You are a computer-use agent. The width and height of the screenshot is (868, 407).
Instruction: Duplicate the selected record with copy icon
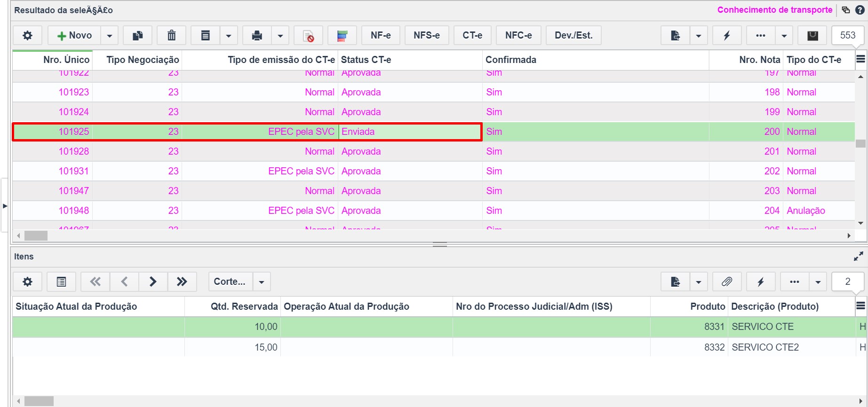tap(137, 35)
